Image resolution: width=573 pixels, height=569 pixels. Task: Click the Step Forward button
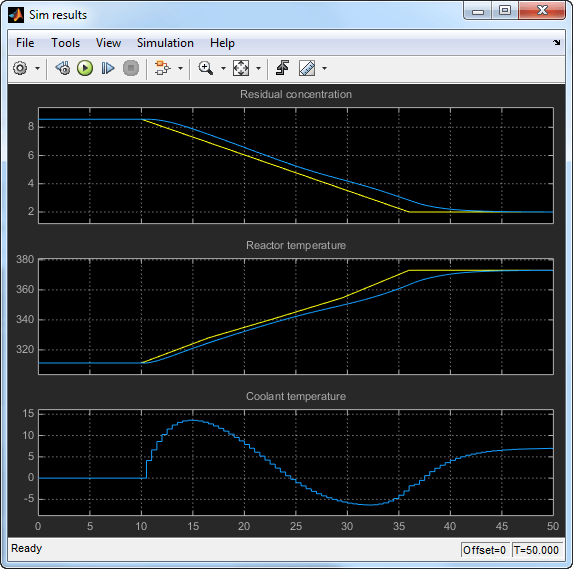coord(108,68)
